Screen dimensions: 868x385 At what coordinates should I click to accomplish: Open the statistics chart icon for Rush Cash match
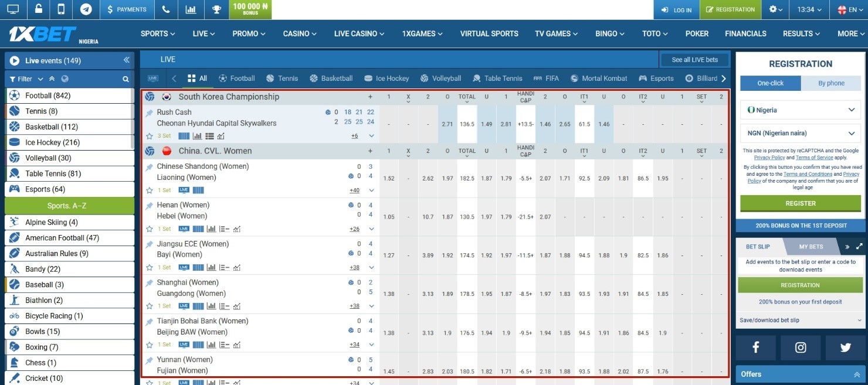click(x=197, y=136)
